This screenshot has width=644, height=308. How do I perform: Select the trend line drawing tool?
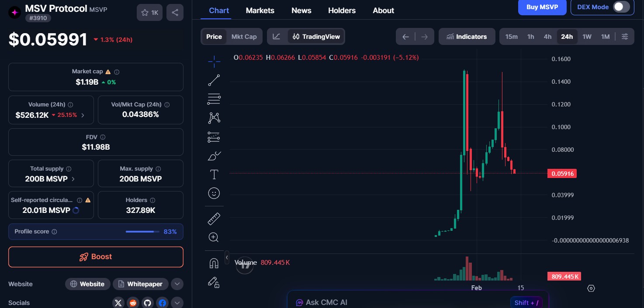[214, 80]
